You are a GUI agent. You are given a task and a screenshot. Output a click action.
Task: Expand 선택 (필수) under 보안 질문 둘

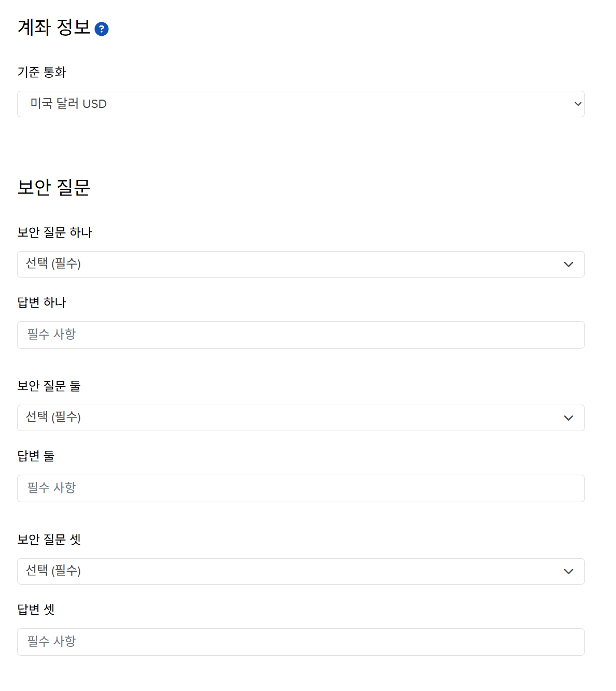click(x=301, y=418)
